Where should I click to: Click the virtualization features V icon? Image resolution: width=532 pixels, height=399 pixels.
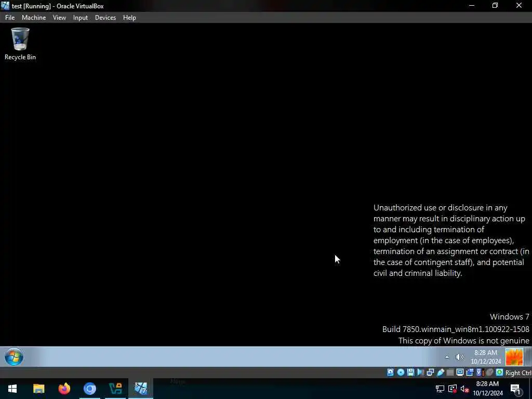[480, 373]
